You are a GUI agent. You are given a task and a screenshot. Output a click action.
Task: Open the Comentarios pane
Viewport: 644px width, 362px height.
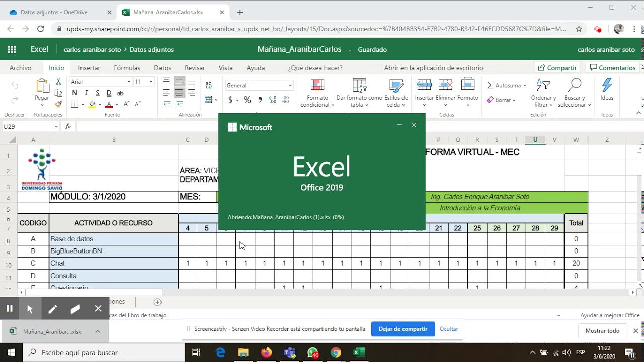point(613,68)
